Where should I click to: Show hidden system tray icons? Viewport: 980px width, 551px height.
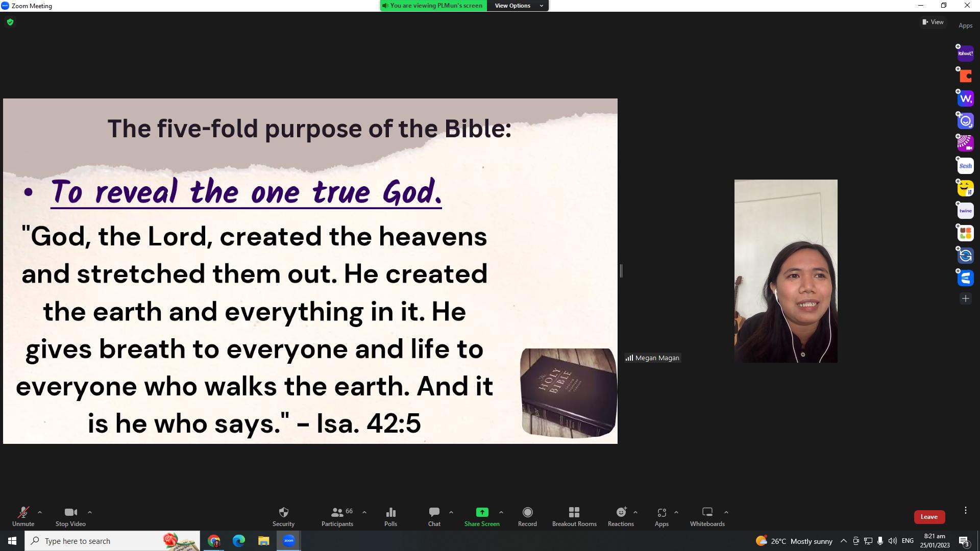coord(843,541)
